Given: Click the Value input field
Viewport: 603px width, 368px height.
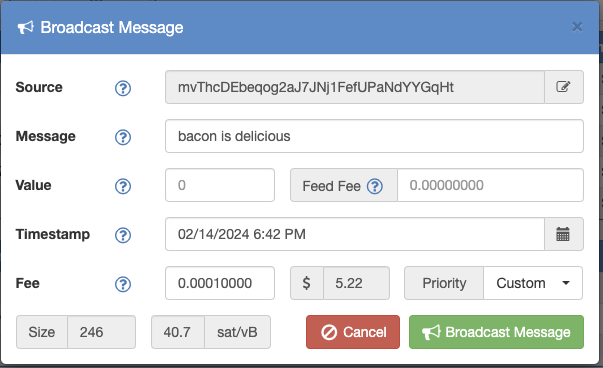Looking at the screenshot, I should 220,185.
